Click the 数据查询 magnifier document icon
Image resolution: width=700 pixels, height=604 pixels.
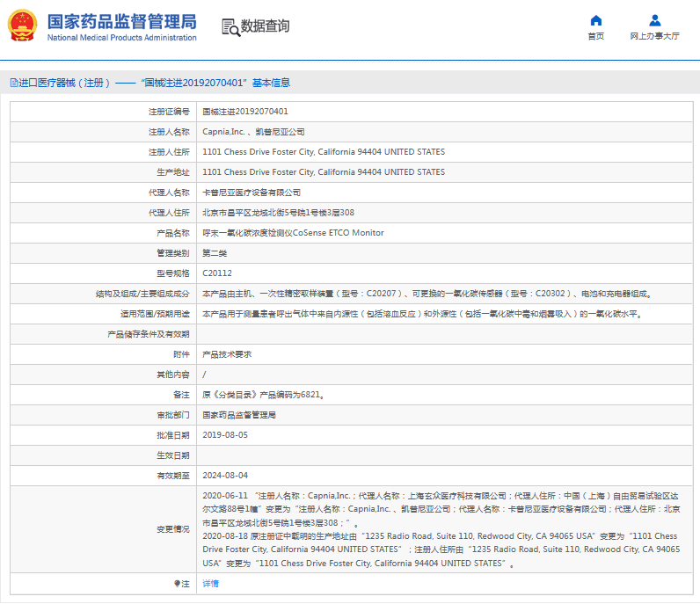pos(230,27)
